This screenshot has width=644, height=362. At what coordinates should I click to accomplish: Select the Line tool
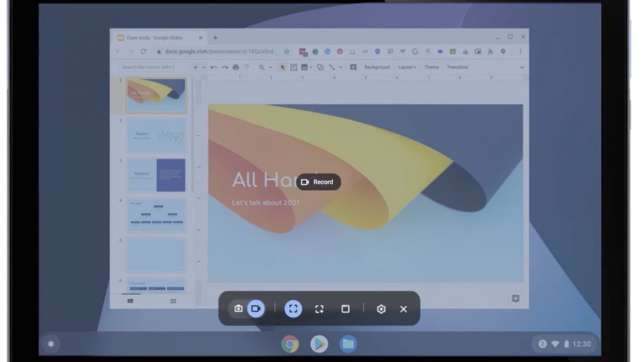click(332, 67)
